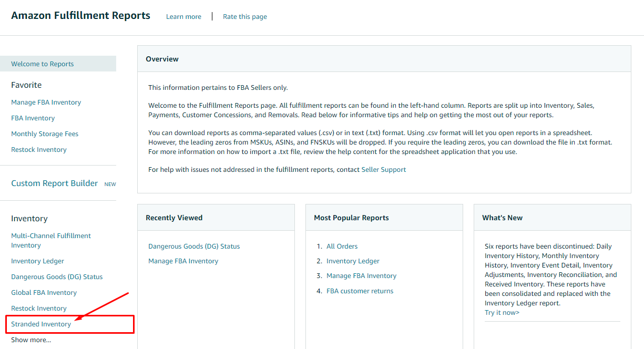Click the NEW badge beside Custom Report Builder

(x=110, y=184)
